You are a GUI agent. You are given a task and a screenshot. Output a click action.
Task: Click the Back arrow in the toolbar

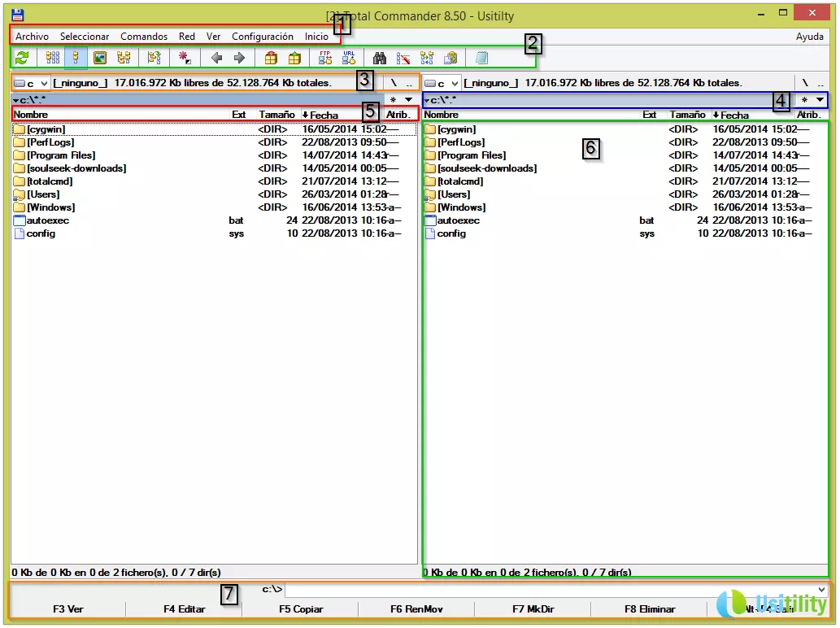coord(216,58)
